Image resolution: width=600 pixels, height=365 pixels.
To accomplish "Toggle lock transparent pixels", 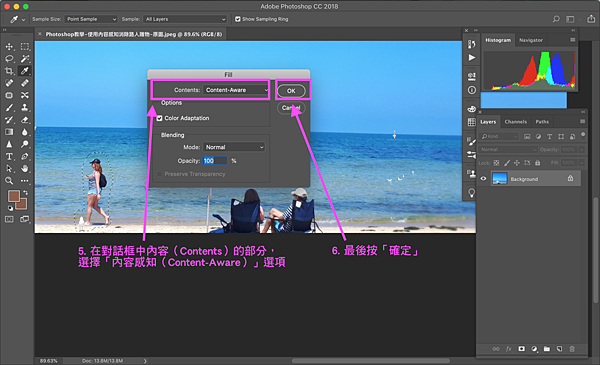I will click(496, 163).
